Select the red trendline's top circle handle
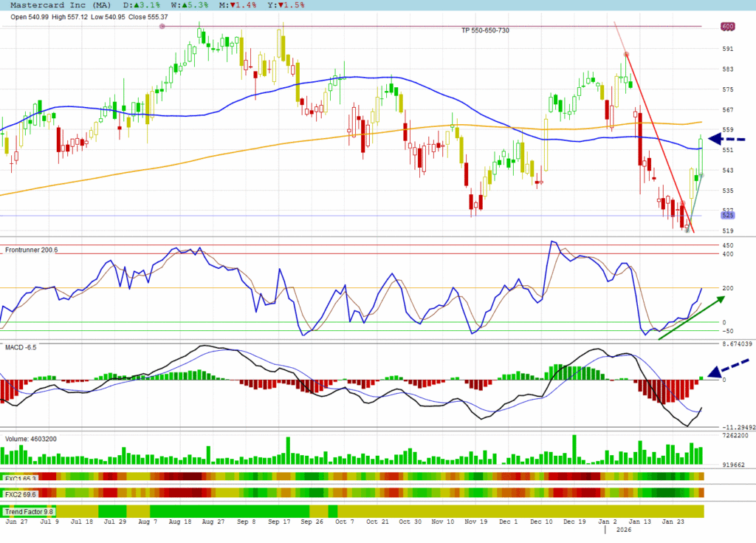 (626, 54)
